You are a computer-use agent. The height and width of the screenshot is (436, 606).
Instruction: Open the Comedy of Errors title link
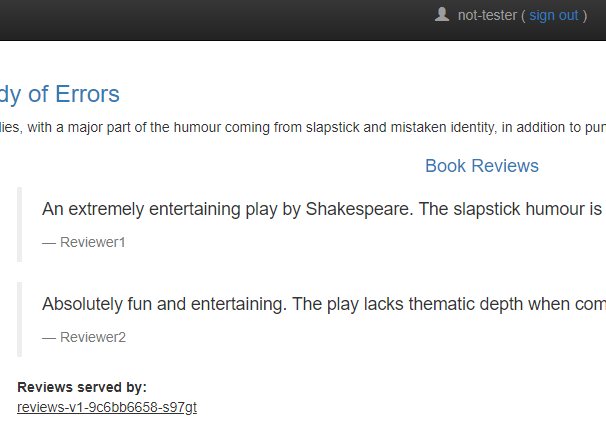[x=60, y=94]
